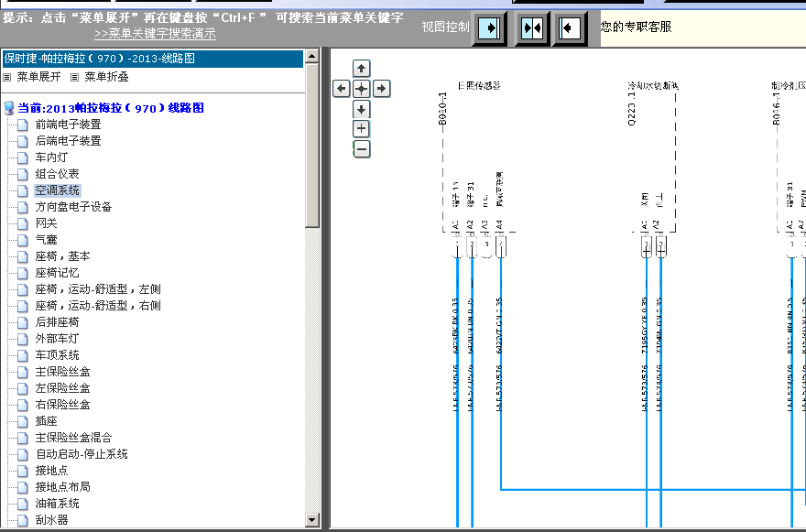Open the 气囊 tree item
Image resolution: width=806 pixels, height=532 pixels.
[x=47, y=240]
